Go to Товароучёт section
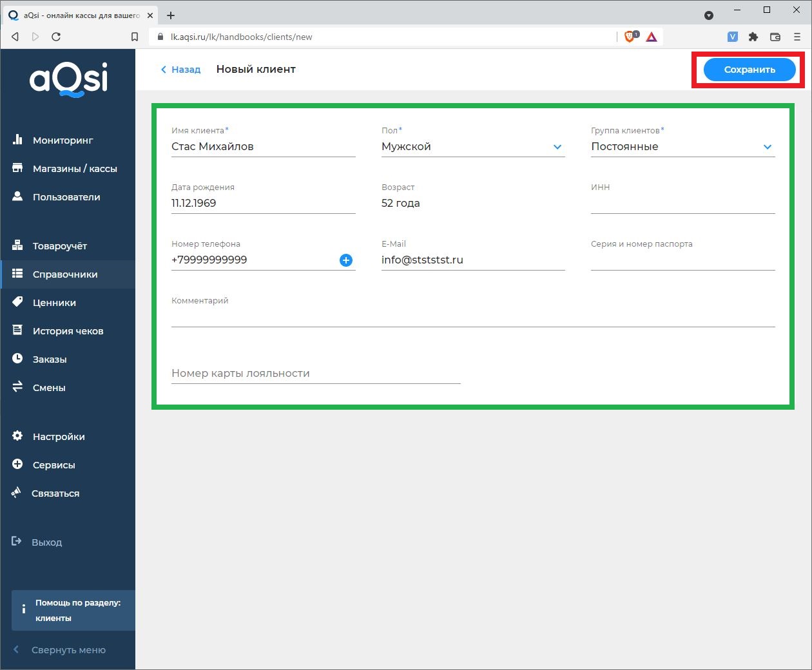This screenshot has height=670, width=812. [x=59, y=246]
